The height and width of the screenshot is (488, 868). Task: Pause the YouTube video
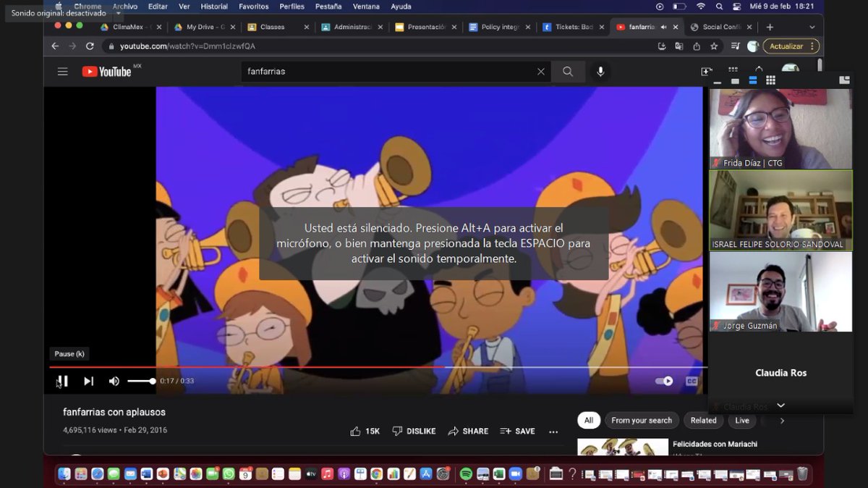(63, 381)
